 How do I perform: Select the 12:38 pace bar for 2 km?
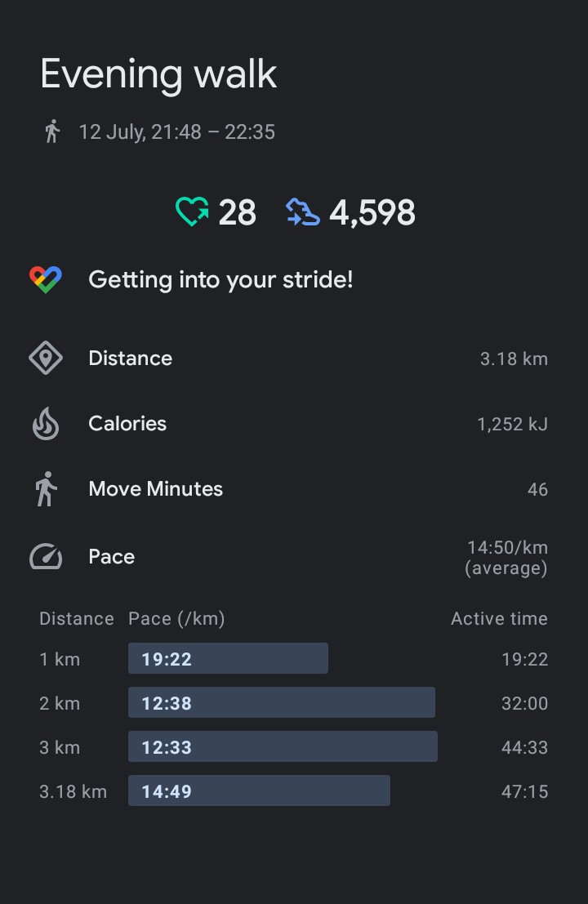[x=281, y=703]
